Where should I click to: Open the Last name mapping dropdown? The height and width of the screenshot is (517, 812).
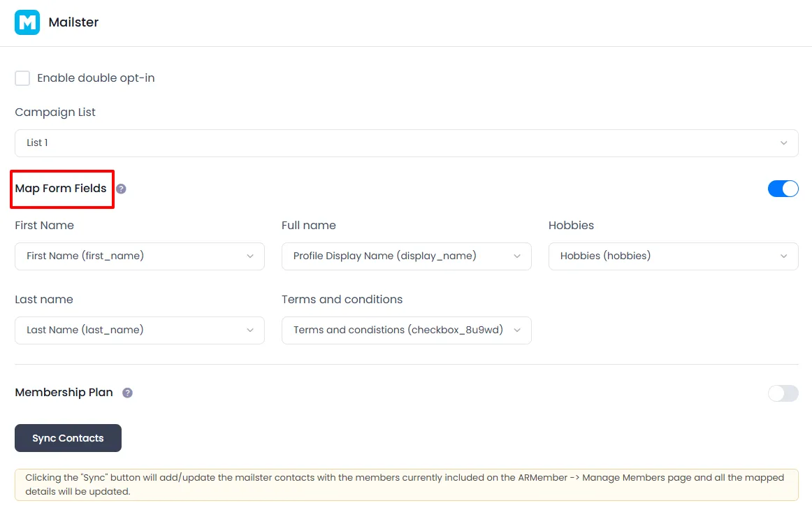point(139,330)
